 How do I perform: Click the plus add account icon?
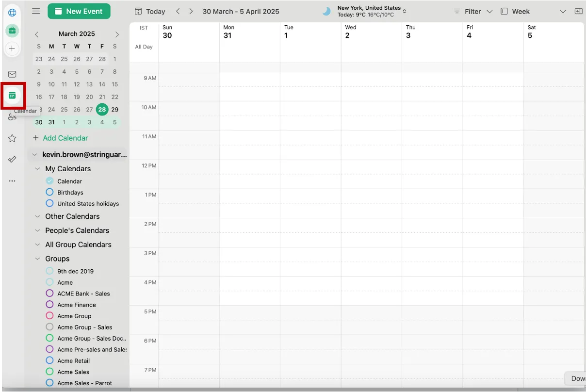tap(12, 49)
